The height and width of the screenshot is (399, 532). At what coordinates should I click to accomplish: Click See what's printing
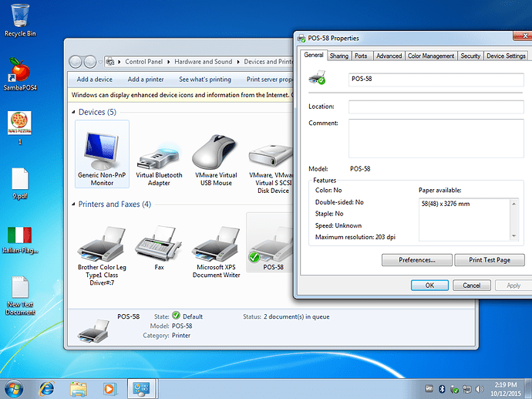pyautogui.click(x=205, y=79)
